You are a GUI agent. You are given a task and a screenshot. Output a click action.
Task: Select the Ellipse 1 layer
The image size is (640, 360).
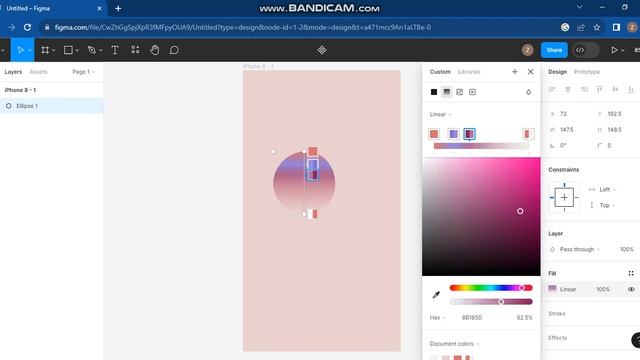click(51, 106)
